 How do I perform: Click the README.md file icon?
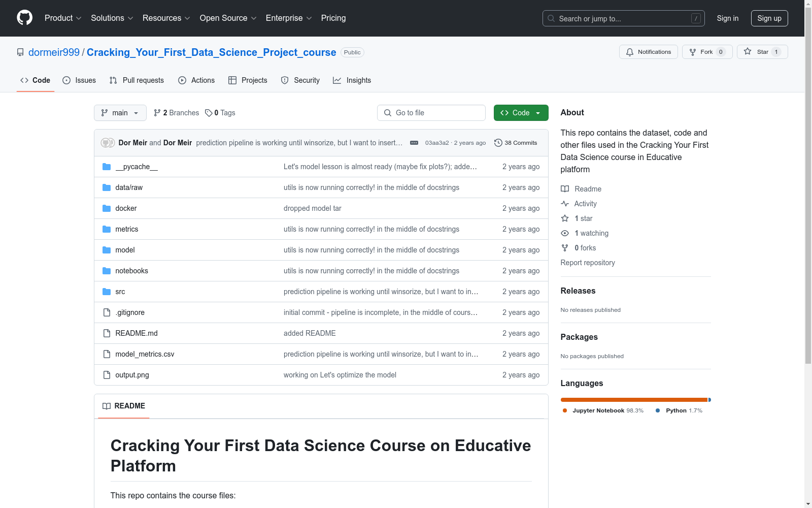point(107,333)
